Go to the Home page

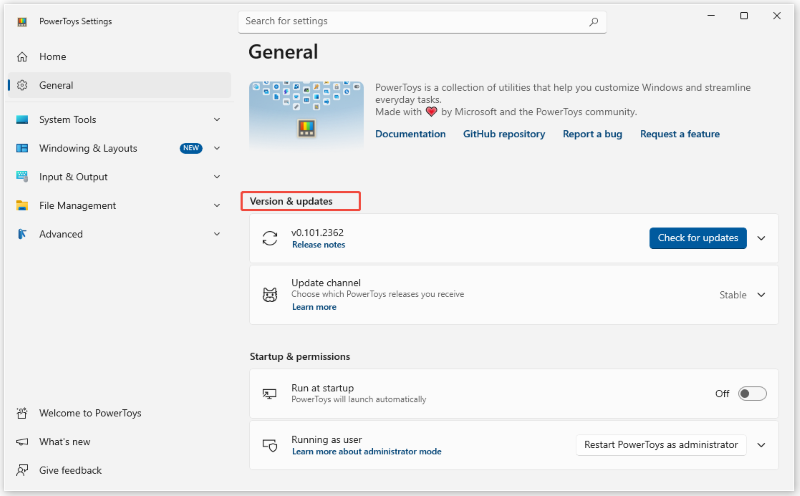click(119, 57)
